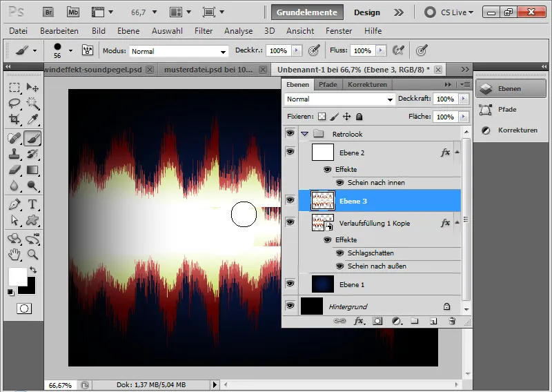Select the Eyedropper tool

[32, 119]
